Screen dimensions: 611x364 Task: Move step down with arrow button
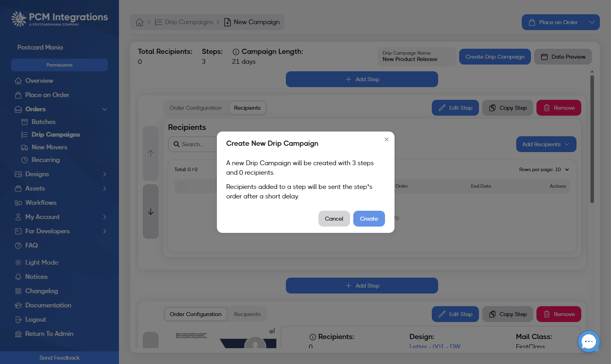click(x=151, y=212)
